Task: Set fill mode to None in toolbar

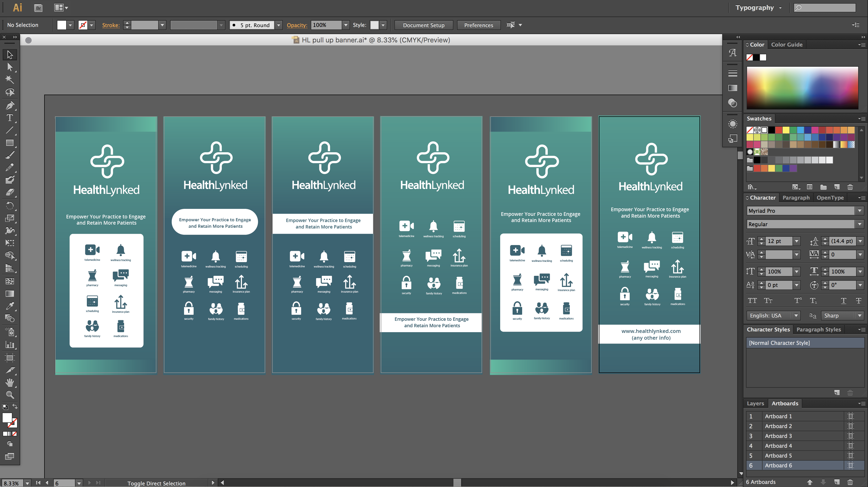Action: tap(14, 434)
